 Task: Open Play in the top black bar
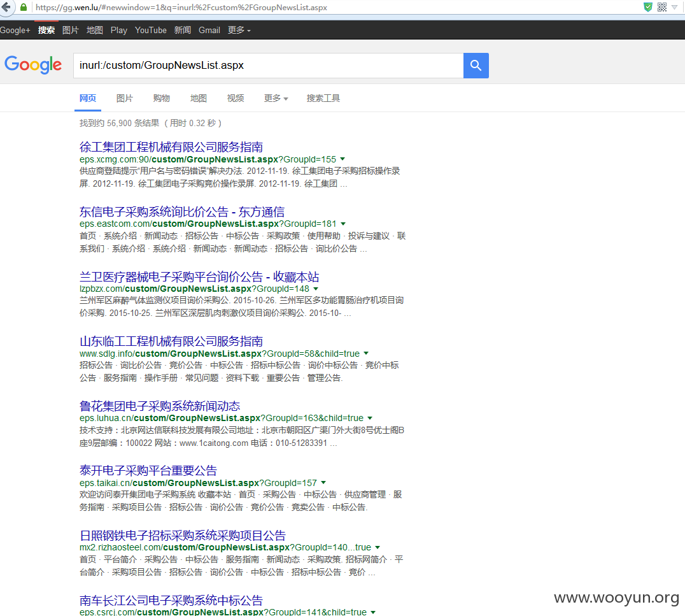[x=119, y=30]
